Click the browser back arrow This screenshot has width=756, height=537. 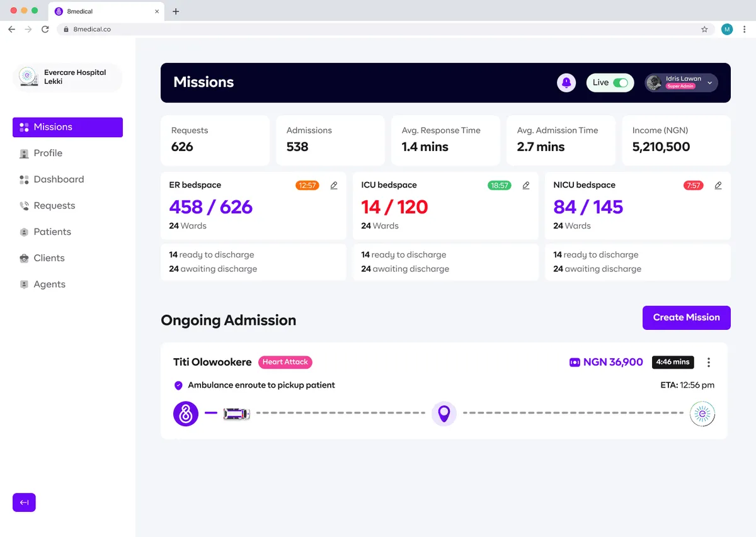[11, 29]
